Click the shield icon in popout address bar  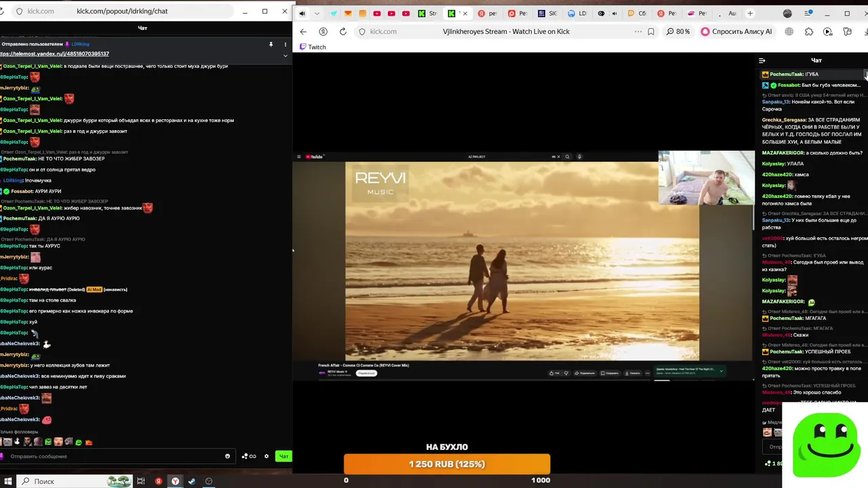[19, 11]
